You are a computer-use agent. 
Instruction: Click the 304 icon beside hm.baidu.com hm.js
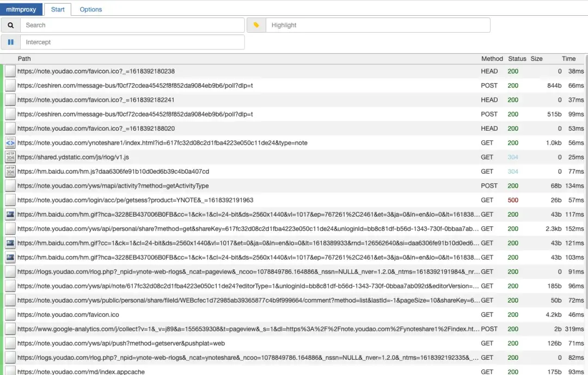(10, 171)
